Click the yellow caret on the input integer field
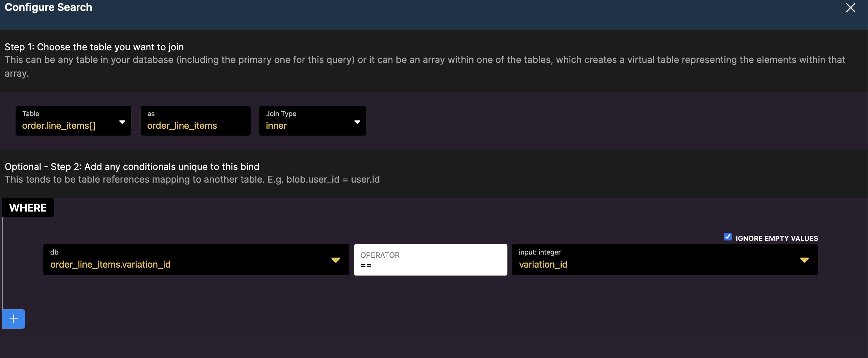 pyautogui.click(x=804, y=260)
